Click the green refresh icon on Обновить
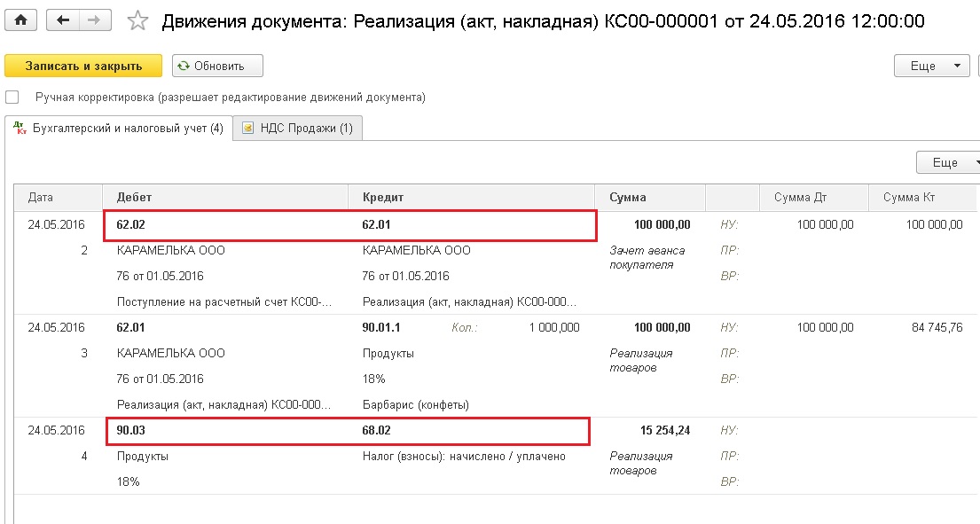 coord(184,66)
